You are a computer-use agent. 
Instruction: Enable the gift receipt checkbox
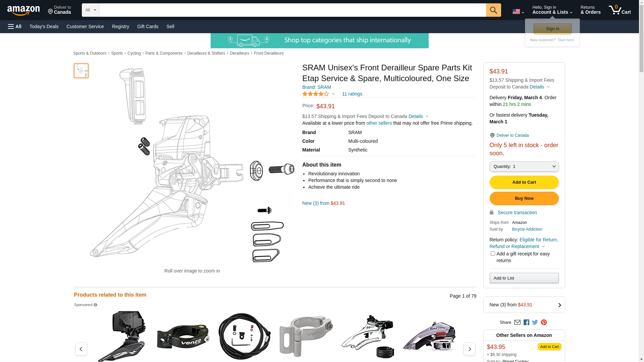493,254
